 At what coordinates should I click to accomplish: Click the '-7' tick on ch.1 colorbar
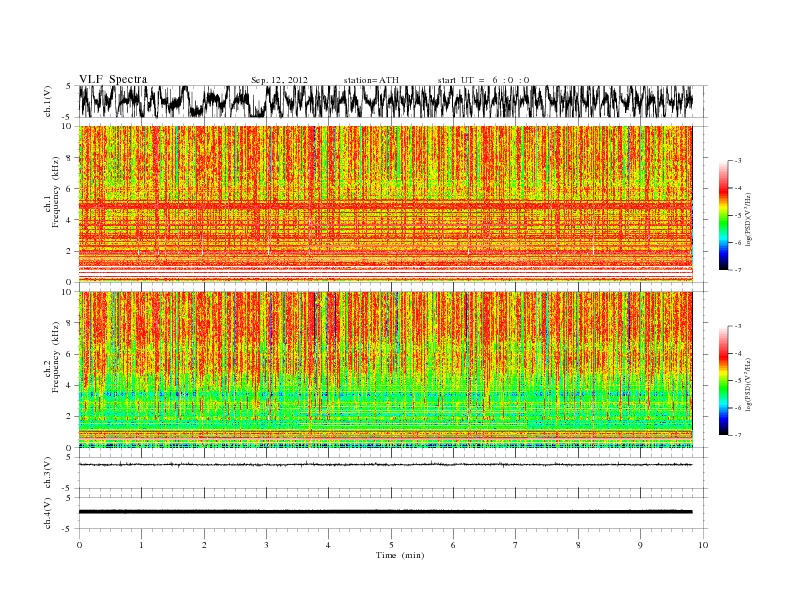tap(738, 270)
